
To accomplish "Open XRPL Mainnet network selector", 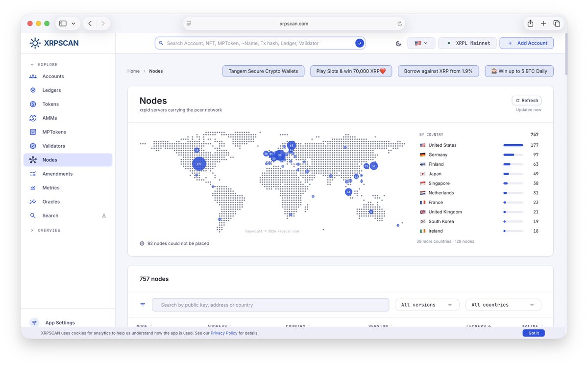I will pos(467,43).
